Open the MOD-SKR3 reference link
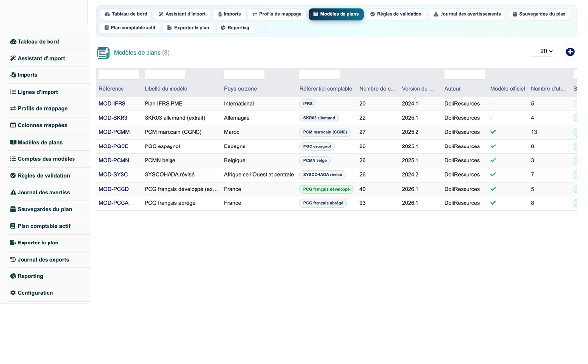This screenshot has width=588, height=364. click(113, 118)
